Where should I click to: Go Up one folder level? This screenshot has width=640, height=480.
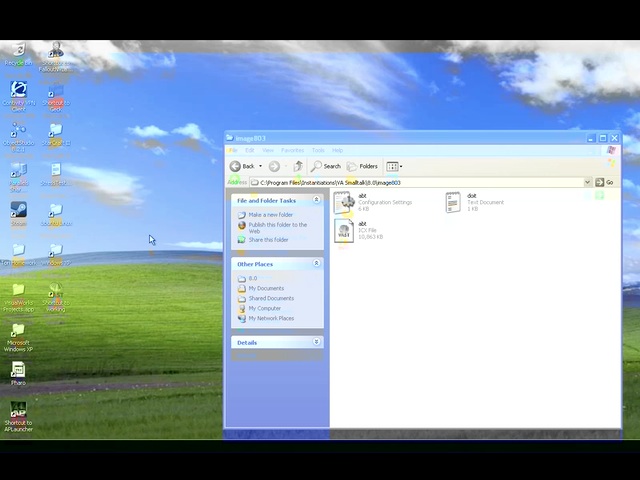tap(298, 166)
